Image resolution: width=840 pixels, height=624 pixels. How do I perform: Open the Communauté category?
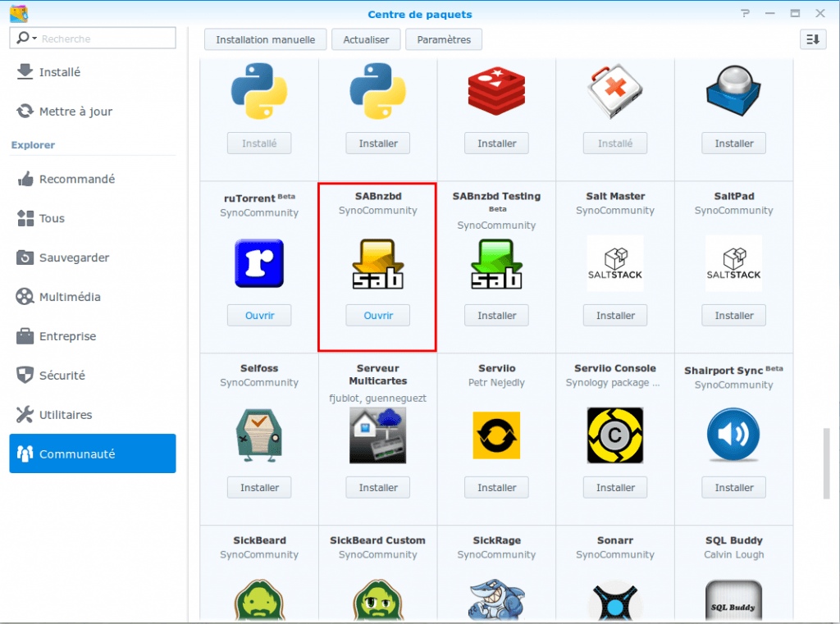pos(93,453)
